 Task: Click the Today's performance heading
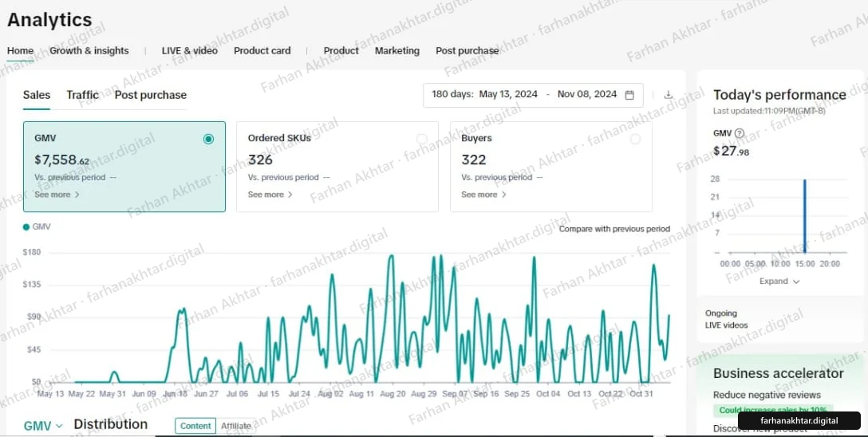(x=779, y=95)
